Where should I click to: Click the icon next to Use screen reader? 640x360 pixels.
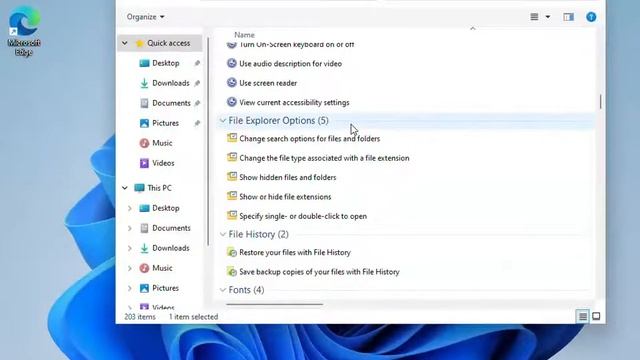[x=231, y=82]
